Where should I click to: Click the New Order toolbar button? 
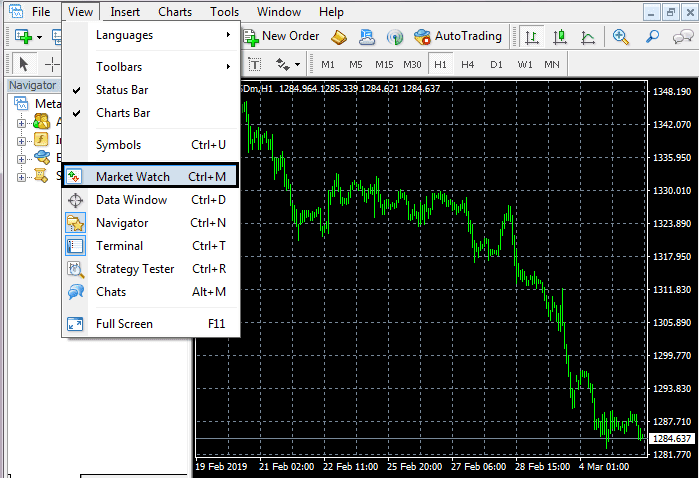280,36
